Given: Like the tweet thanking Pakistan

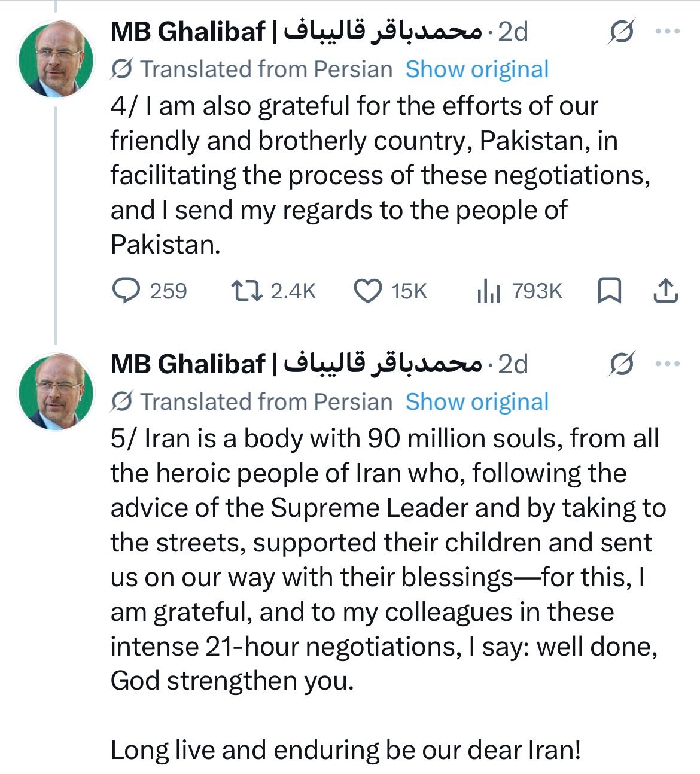Looking at the screenshot, I should (x=367, y=291).
